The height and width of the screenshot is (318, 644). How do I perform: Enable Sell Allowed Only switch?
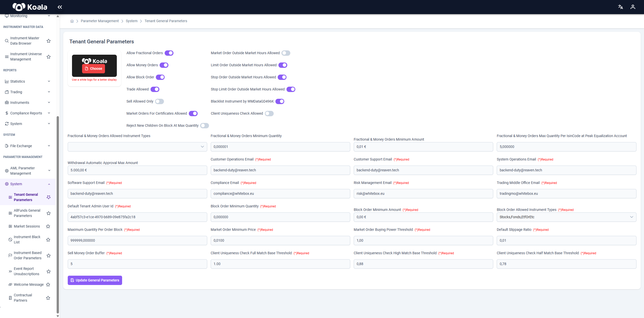click(159, 101)
